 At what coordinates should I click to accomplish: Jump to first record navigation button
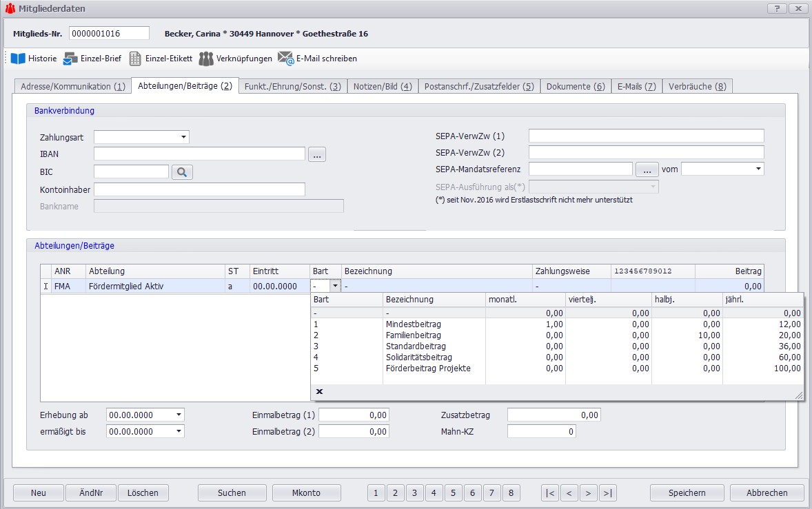coord(550,492)
